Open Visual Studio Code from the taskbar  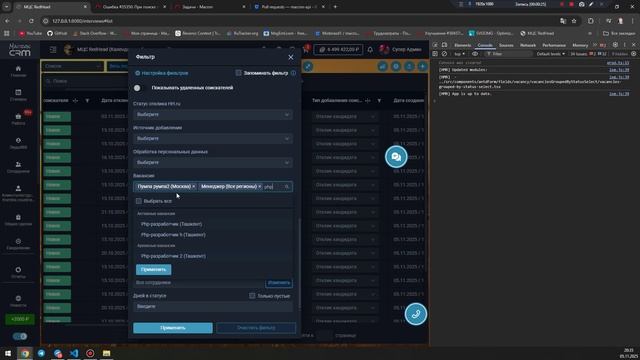[74, 353]
